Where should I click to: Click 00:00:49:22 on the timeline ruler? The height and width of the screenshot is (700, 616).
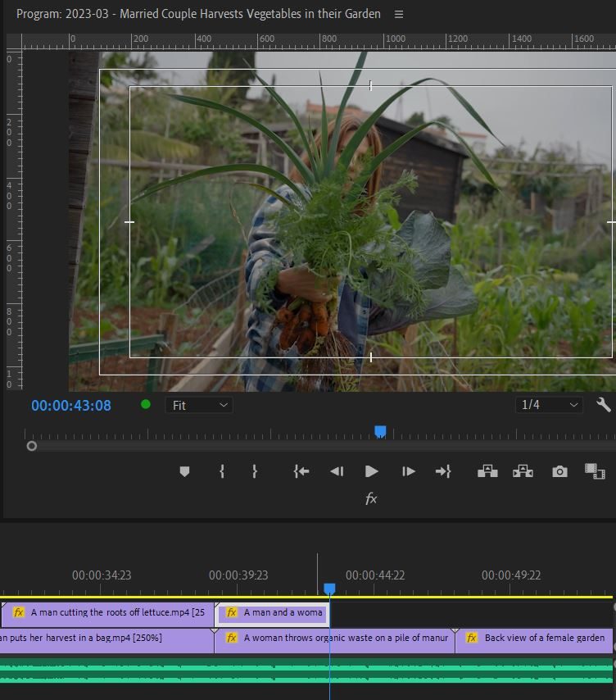(x=511, y=575)
